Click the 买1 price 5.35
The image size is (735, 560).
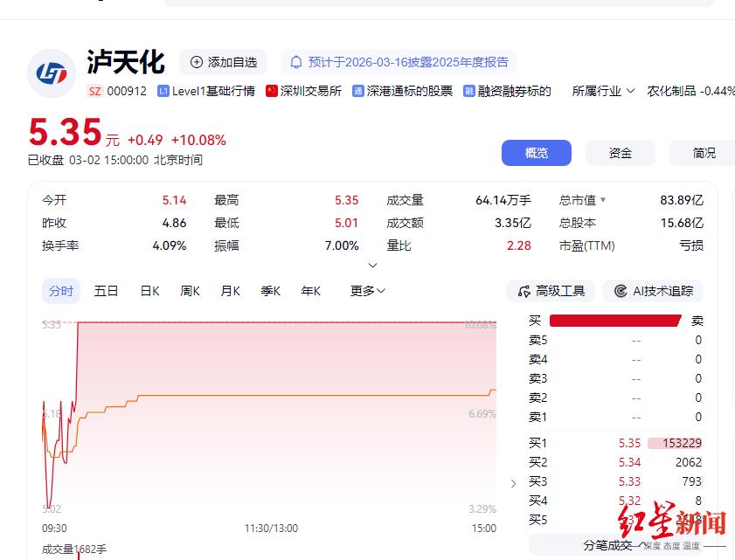[629, 443]
